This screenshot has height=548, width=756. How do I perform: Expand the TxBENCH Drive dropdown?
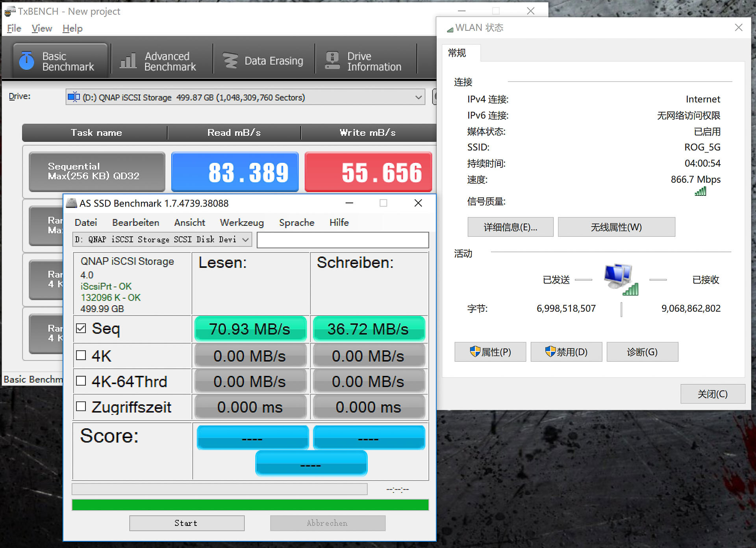coord(418,97)
